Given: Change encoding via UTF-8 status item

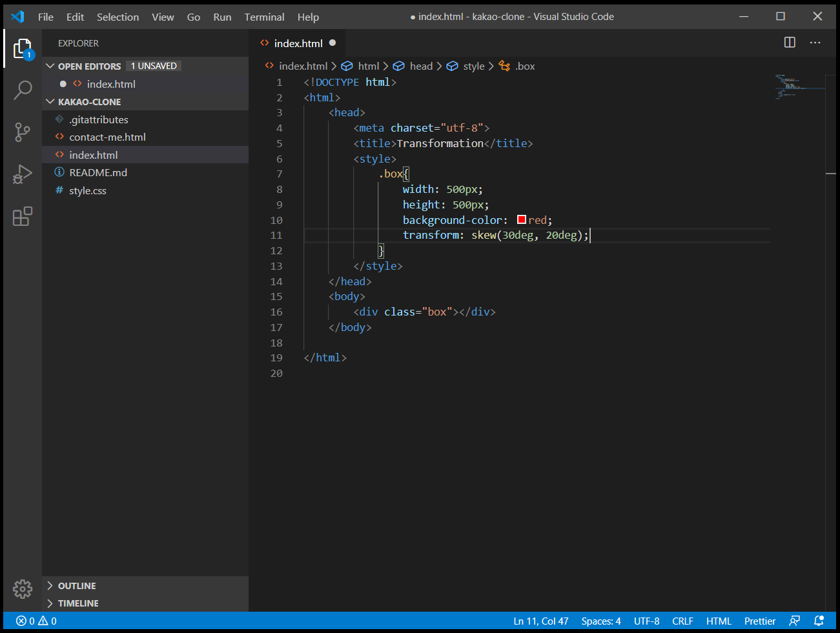Looking at the screenshot, I should click(x=646, y=621).
